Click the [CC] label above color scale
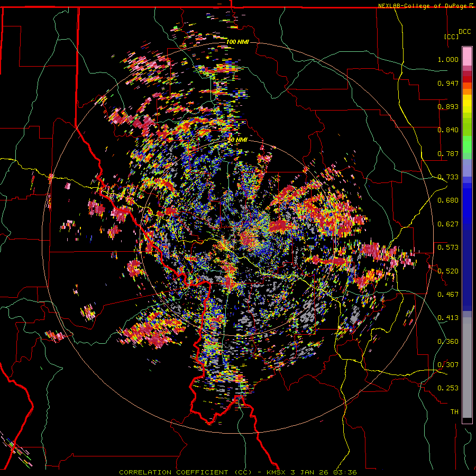Image resolution: width=476 pixels, height=476 pixels. tap(452, 36)
